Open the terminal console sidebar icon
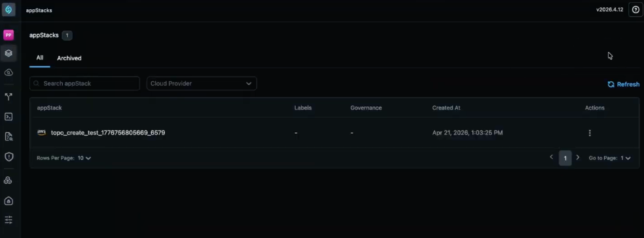The width and height of the screenshot is (644, 238). 9,117
